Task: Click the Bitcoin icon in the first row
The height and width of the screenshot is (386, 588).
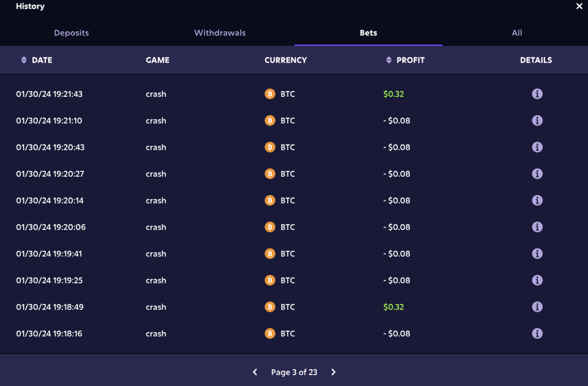Action: pos(270,94)
